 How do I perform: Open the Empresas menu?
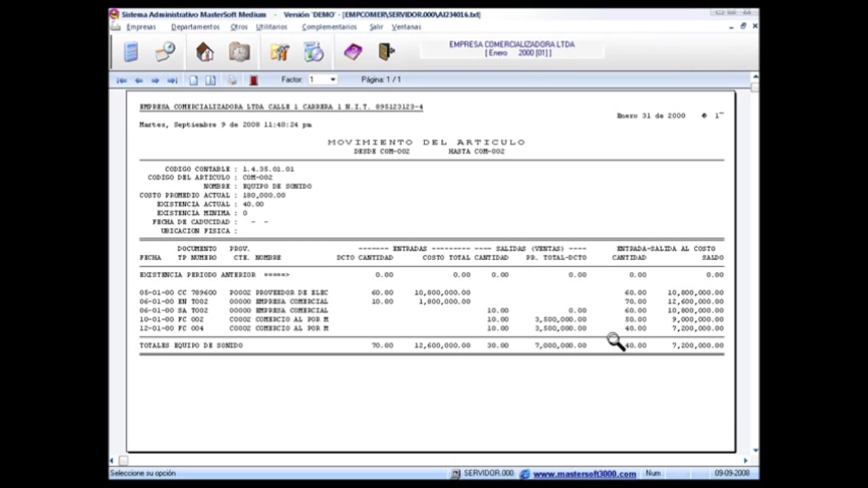point(140,27)
